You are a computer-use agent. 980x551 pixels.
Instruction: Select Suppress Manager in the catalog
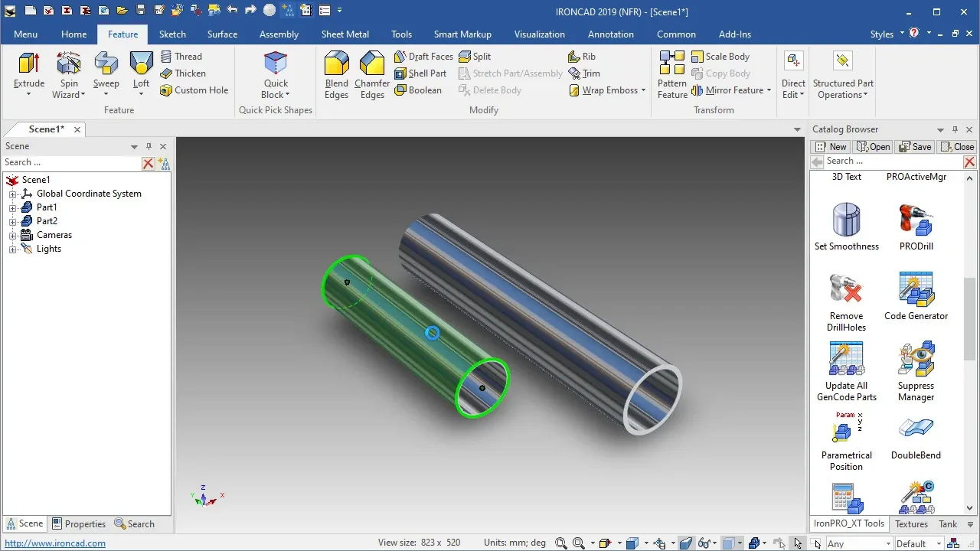tap(916, 372)
